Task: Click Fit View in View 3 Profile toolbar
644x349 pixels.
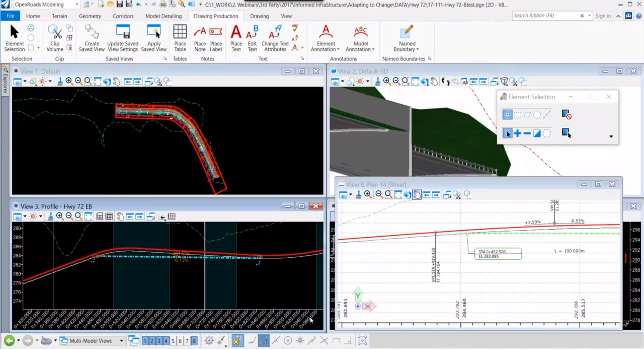Action: (x=89, y=216)
